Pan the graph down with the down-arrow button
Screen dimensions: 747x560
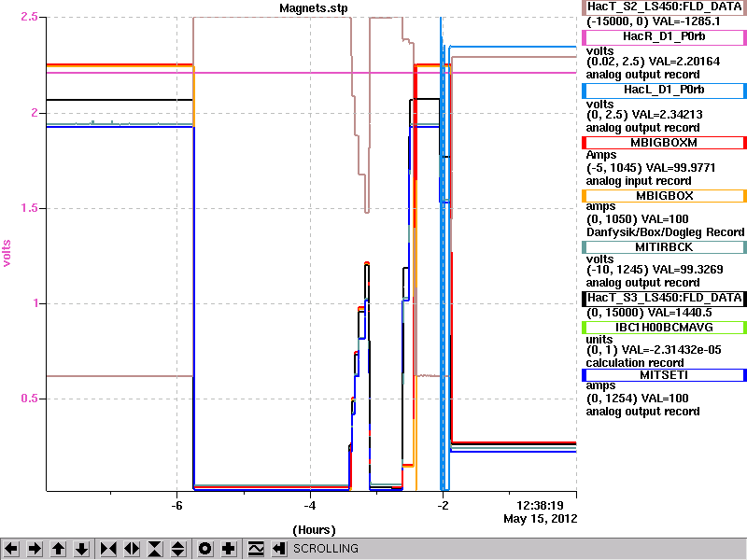pos(81,549)
